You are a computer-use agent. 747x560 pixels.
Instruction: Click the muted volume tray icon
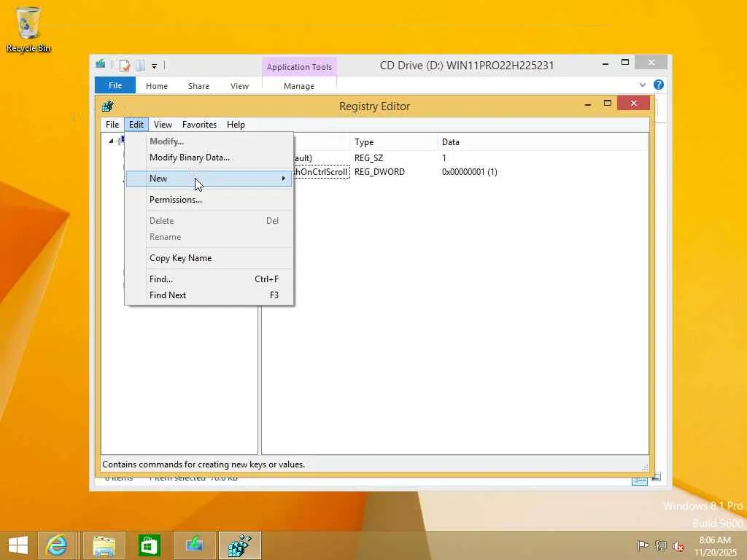678,546
